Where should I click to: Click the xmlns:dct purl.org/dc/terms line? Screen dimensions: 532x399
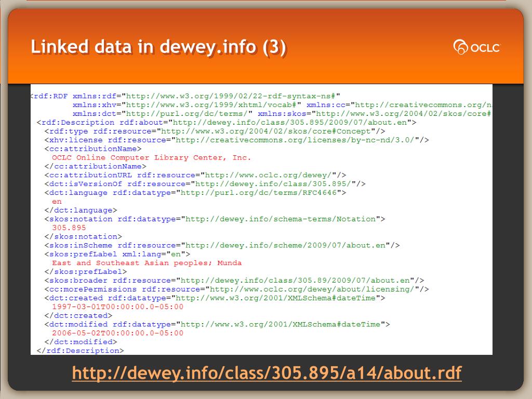(x=282, y=114)
